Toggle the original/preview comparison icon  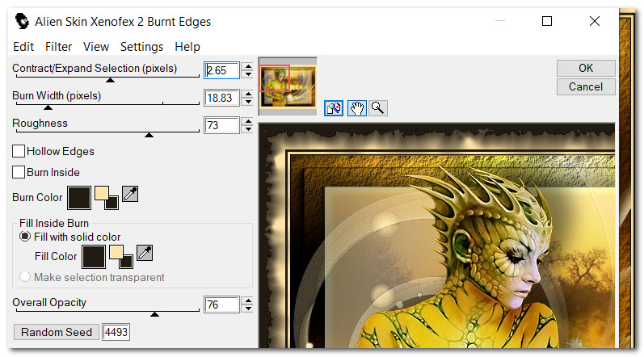coord(334,108)
